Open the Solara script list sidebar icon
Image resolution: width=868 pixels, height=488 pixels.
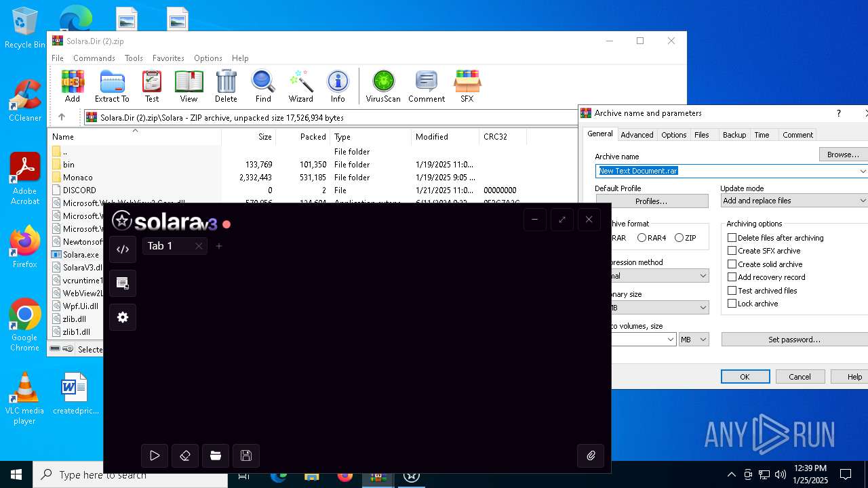click(x=123, y=283)
